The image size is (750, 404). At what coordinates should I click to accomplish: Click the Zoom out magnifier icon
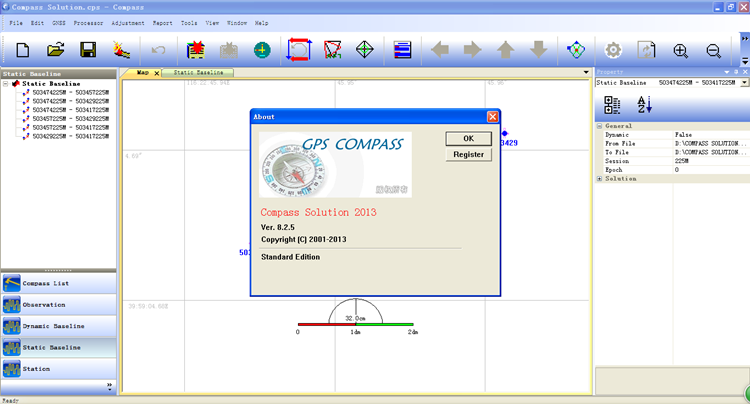pos(713,49)
